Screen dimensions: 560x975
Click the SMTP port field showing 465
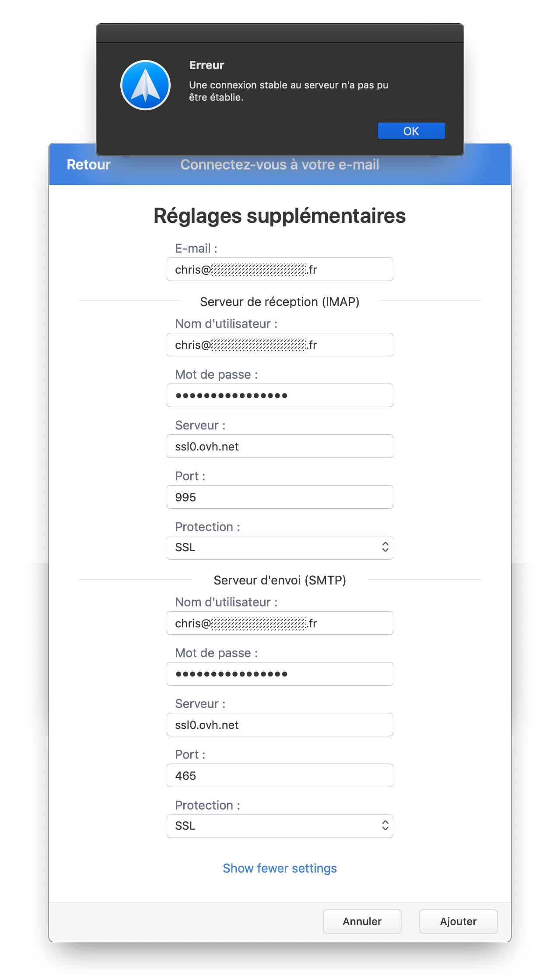point(280,775)
